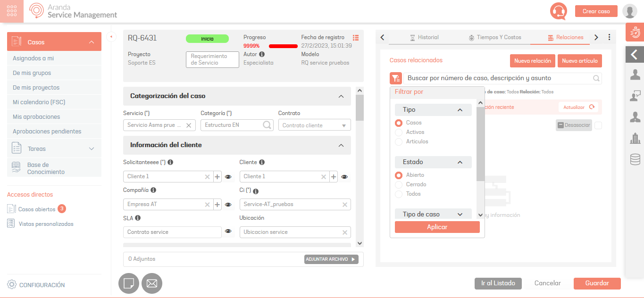The height and width of the screenshot is (298, 644).
Task: Click the timer icon in right sidebar
Action: pos(635,33)
